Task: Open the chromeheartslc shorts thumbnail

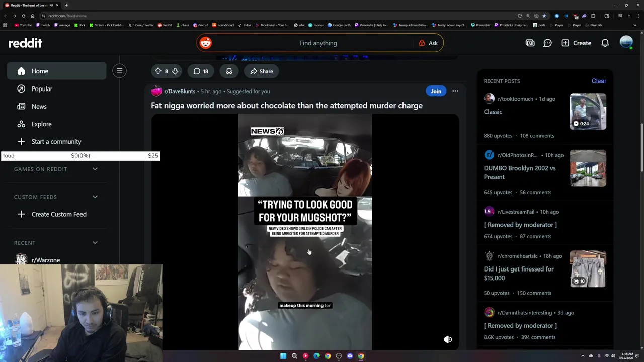Action: [x=588, y=269]
